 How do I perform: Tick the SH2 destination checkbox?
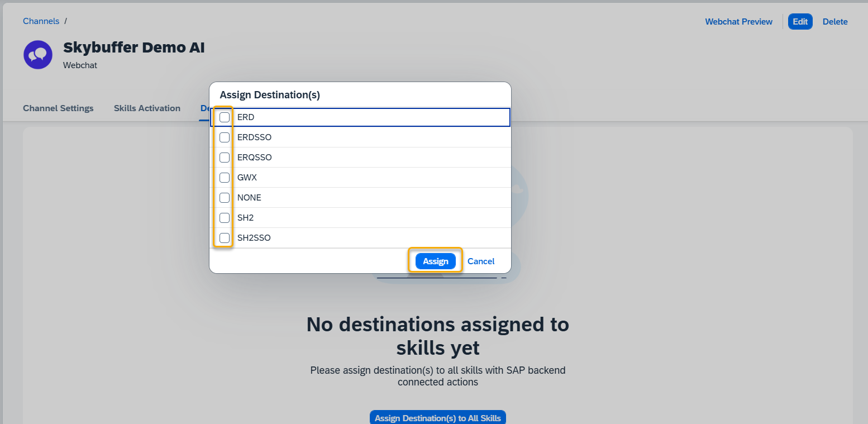pyautogui.click(x=225, y=218)
